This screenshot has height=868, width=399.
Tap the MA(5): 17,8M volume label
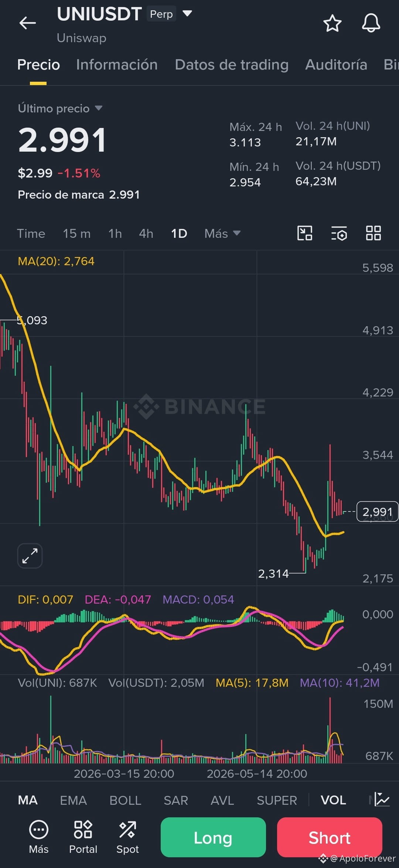pyautogui.click(x=252, y=683)
